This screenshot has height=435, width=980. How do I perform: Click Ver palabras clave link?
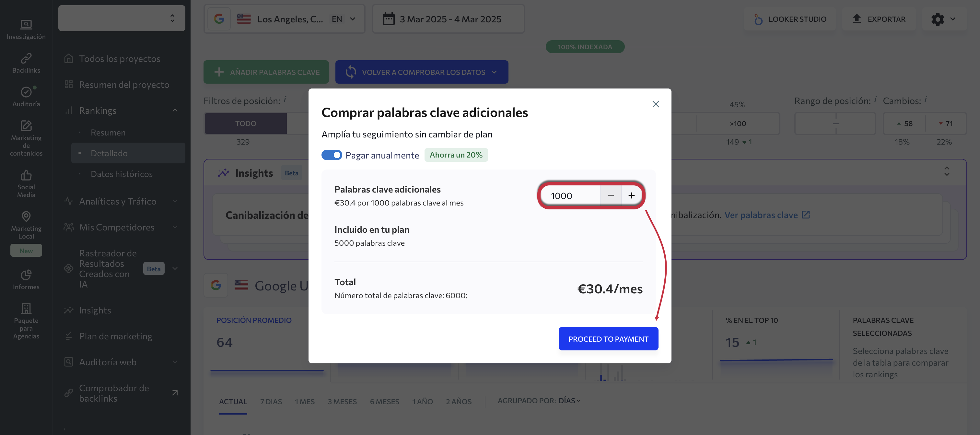[x=766, y=215]
